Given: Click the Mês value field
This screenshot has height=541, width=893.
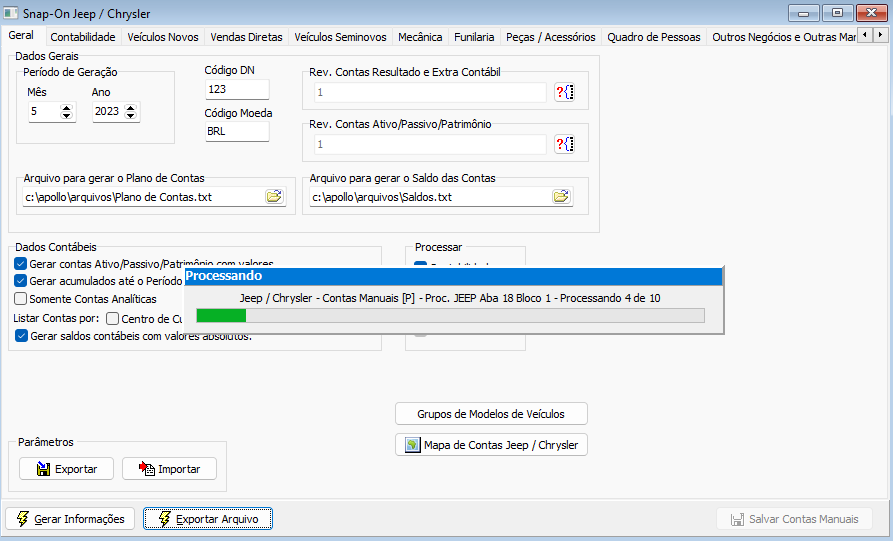Looking at the screenshot, I should pyautogui.click(x=44, y=112).
